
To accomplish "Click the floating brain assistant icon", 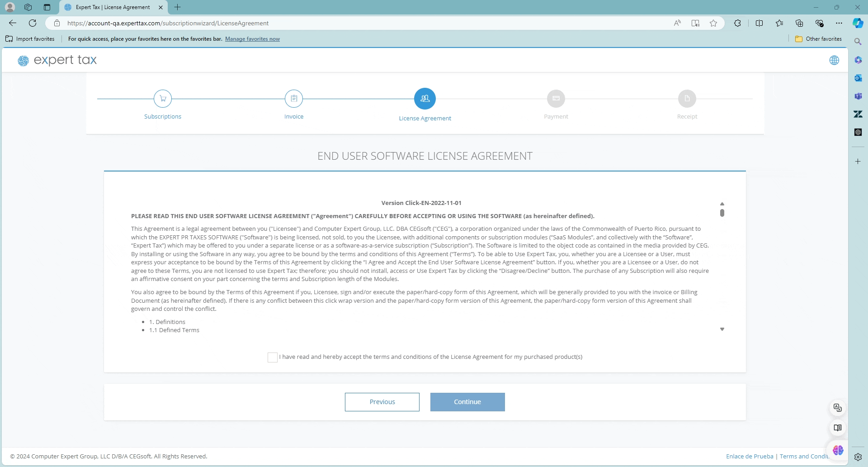I will (838, 450).
